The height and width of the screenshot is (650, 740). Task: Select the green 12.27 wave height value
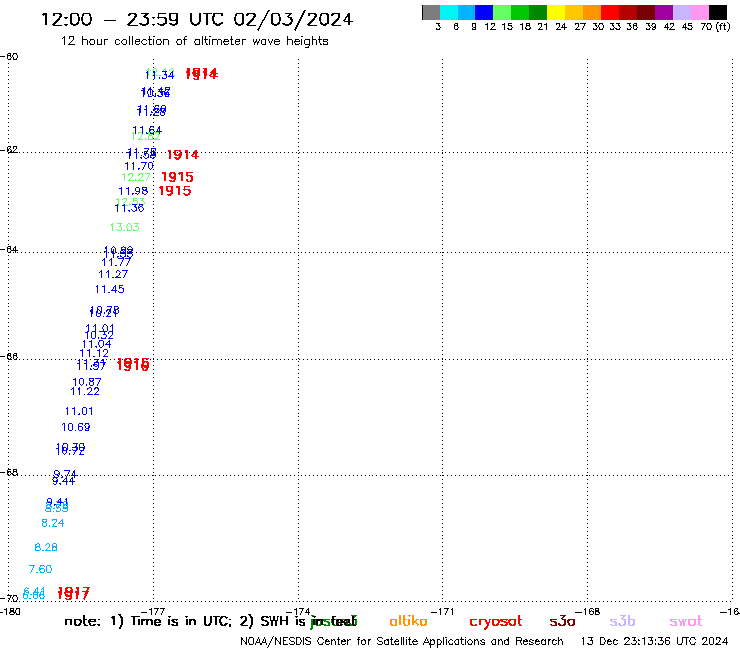tap(136, 177)
